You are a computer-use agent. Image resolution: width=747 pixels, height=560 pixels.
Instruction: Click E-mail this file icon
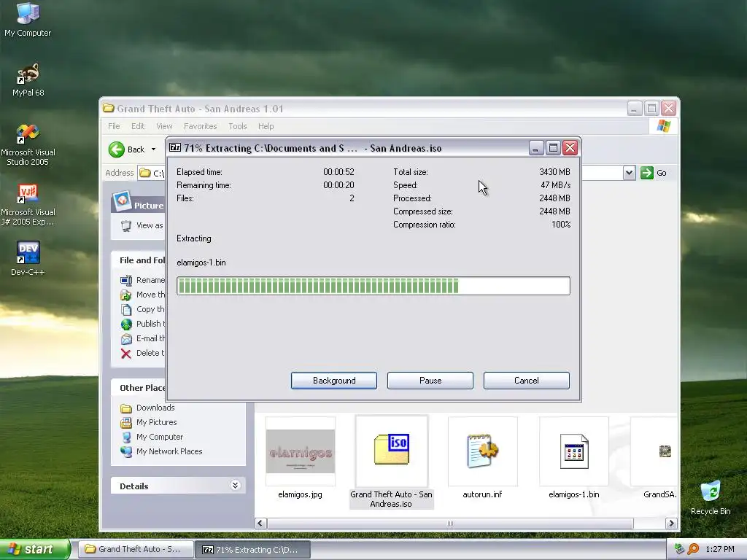tap(125, 338)
